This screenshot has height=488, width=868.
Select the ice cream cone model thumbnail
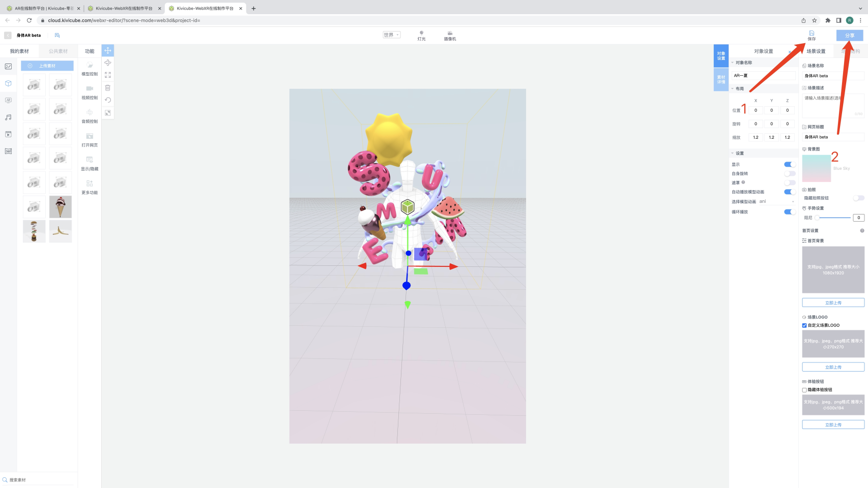[x=61, y=207]
